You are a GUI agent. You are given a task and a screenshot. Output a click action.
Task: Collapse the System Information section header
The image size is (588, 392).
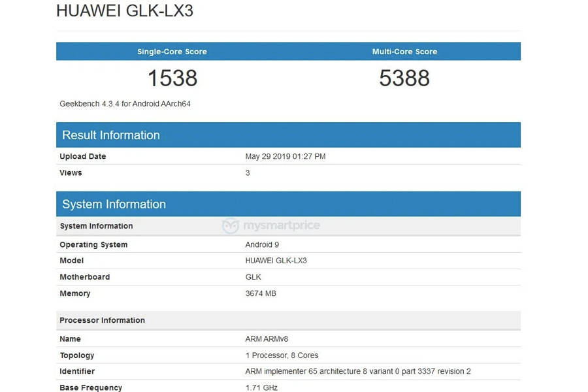click(114, 204)
